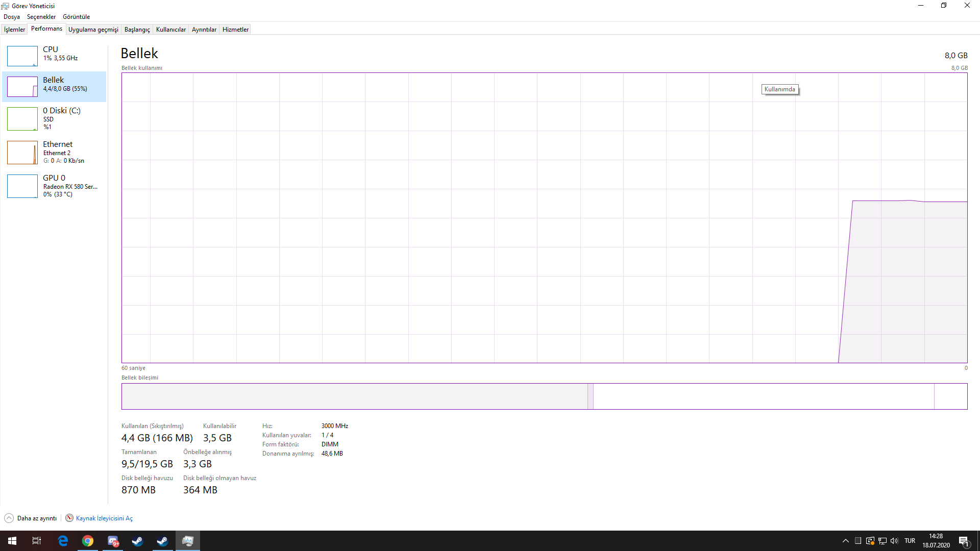This screenshot has height=551, width=980.
Task: Click the 870 MB Disk belleği havuzu value
Action: pyautogui.click(x=138, y=490)
